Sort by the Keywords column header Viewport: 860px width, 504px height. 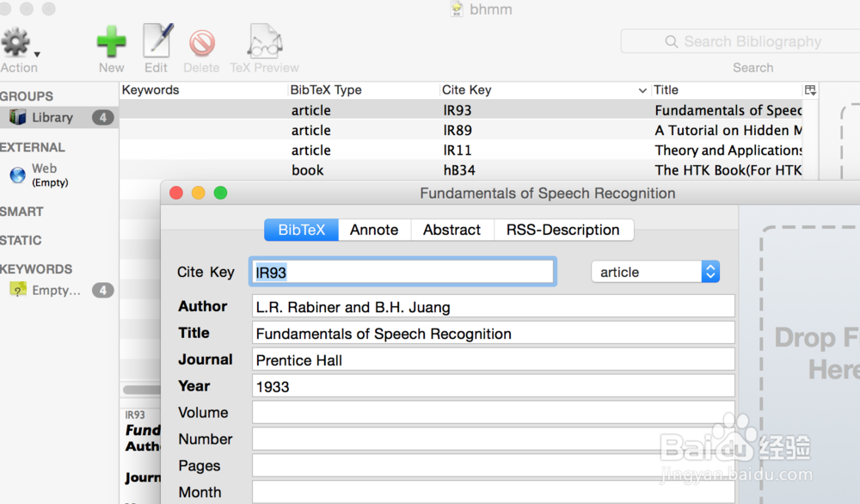click(x=203, y=90)
